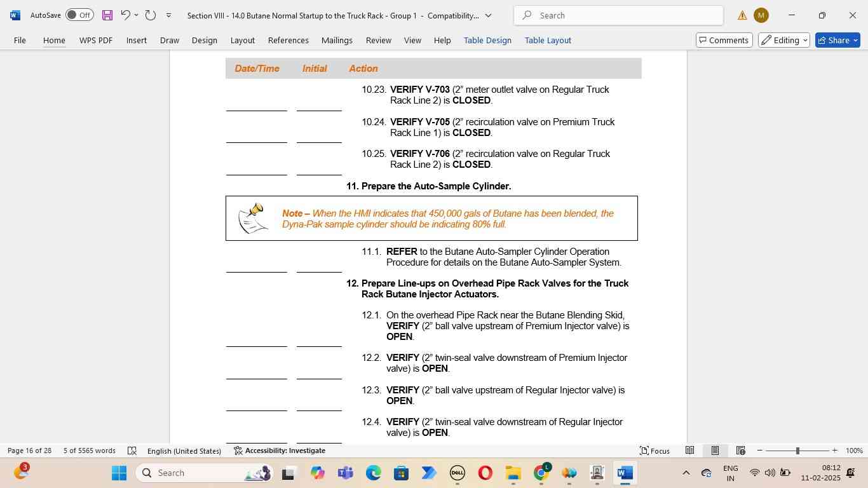Click the 'Date/Time' column header
This screenshot has width=868, height=488.
pyautogui.click(x=257, y=69)
